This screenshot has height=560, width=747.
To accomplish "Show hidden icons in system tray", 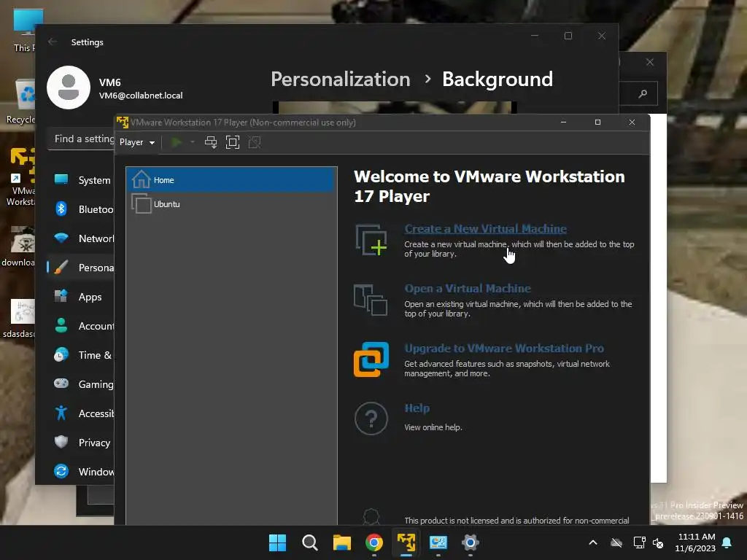I will [x=593, y=542].
